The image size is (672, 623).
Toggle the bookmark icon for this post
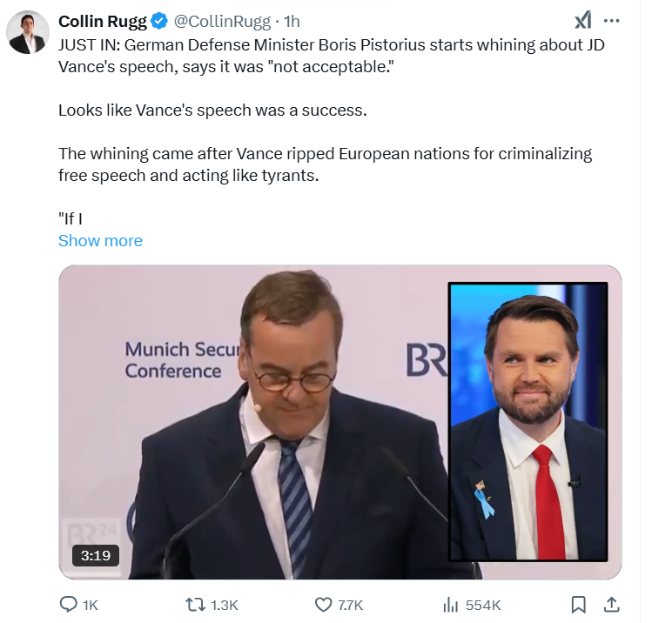tap(578, 604)
